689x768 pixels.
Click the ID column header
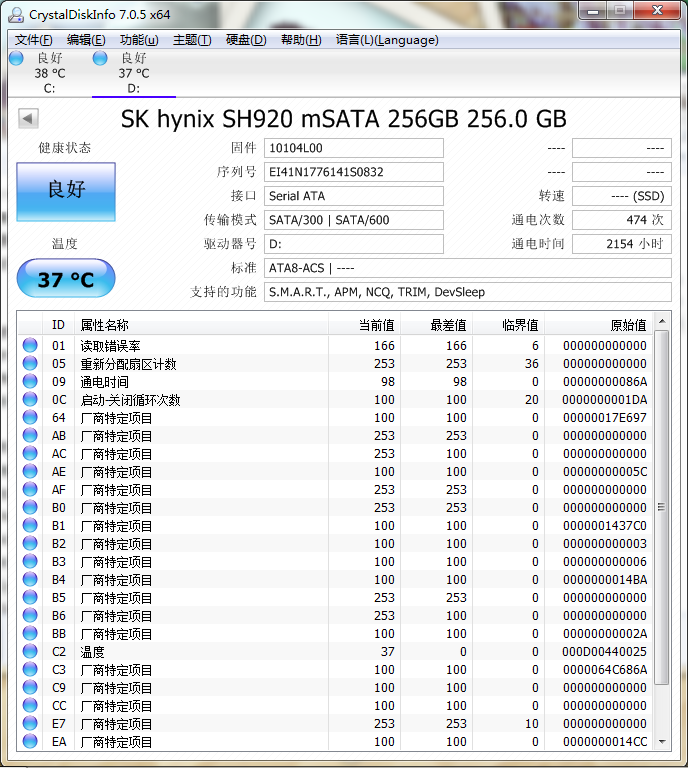pyautogui.click(x=58, y=325)
